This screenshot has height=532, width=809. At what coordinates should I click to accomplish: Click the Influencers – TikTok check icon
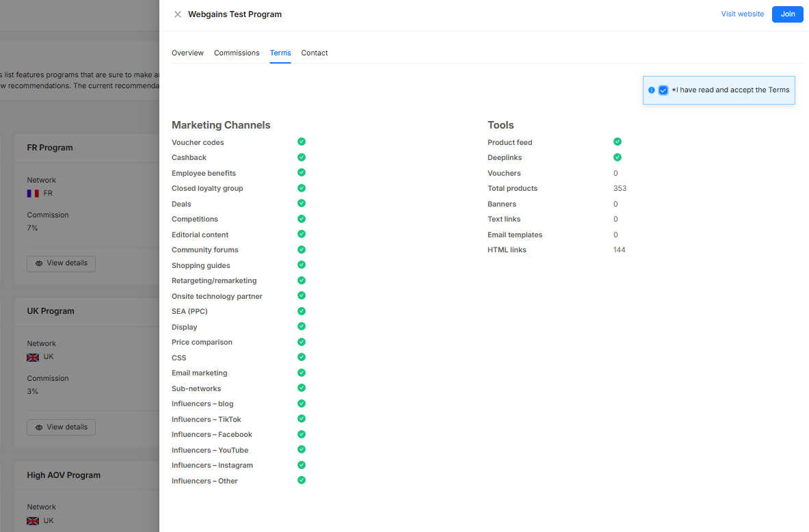point(302,418)
